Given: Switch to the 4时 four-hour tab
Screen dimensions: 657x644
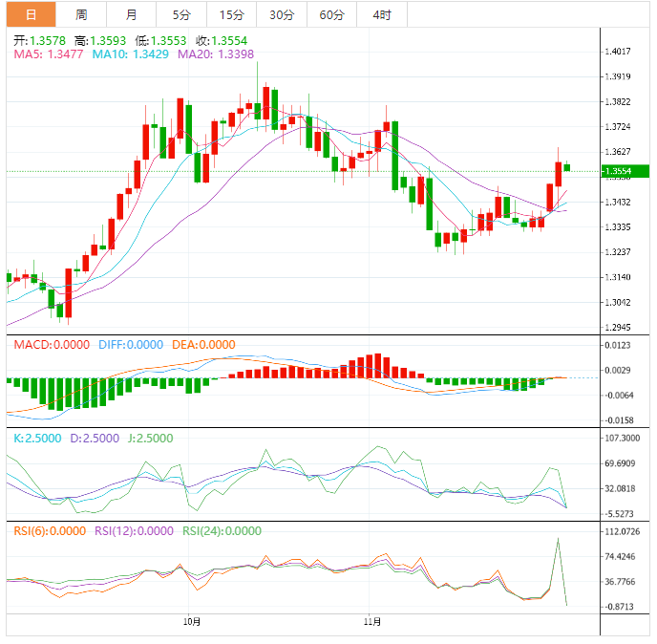Looking at the screenshot, I should tap(382, 14).
